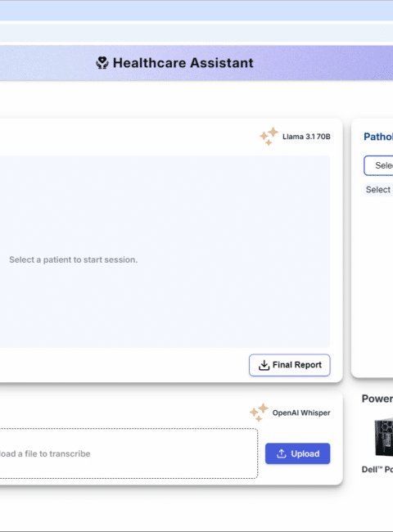
Task: Click the sparkle icon beside Llama 3.1 70B
Action: point(269,137)
